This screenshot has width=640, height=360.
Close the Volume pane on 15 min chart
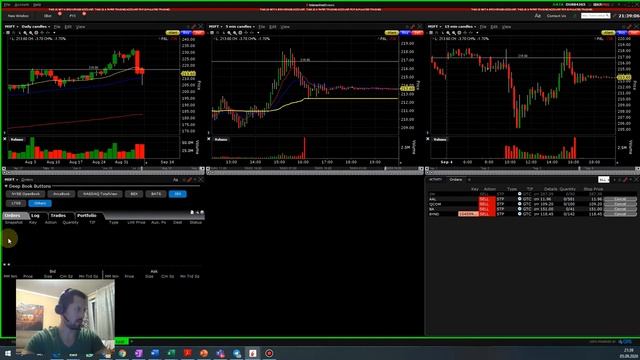click(428, 139)
